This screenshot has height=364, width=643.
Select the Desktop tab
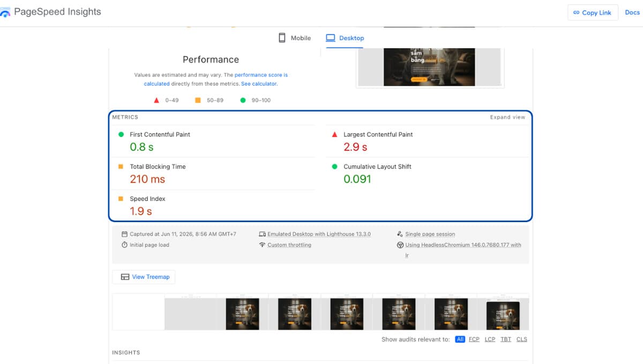345,38
